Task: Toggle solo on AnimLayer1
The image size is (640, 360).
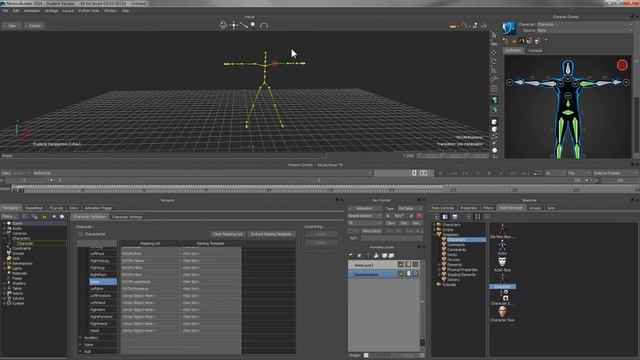Action: (408, 265)
